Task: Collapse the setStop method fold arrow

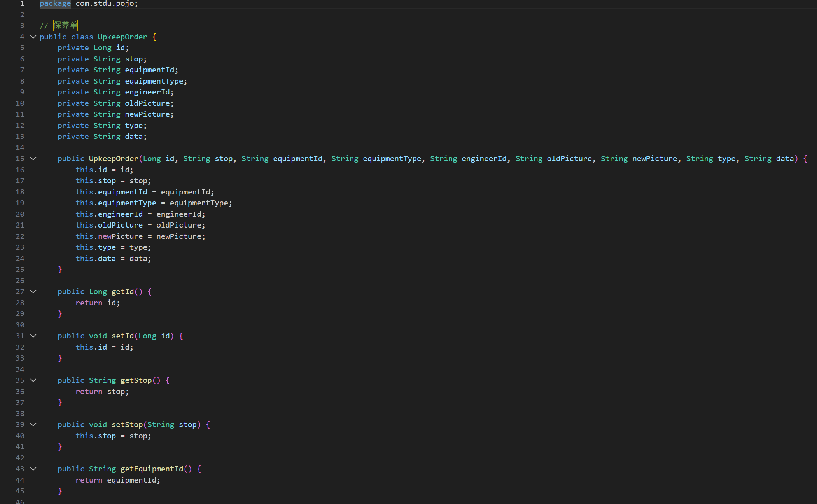Action: tap(33, 425)
